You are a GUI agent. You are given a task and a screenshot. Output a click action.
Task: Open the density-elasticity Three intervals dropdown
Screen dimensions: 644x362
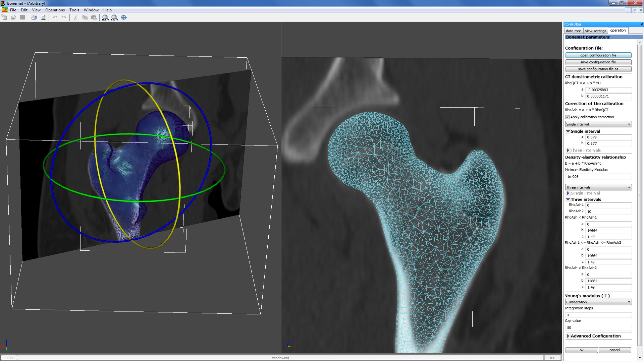coord(598,187)
